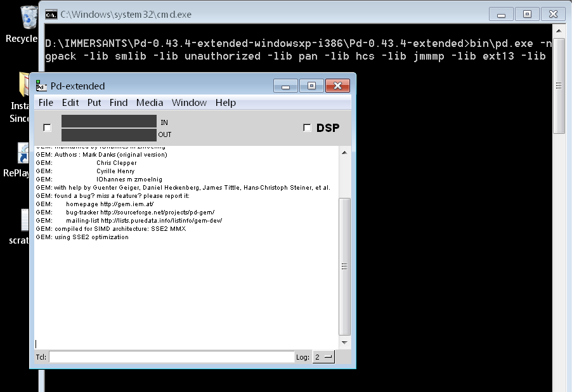Open the File menu

click(46, 103)
